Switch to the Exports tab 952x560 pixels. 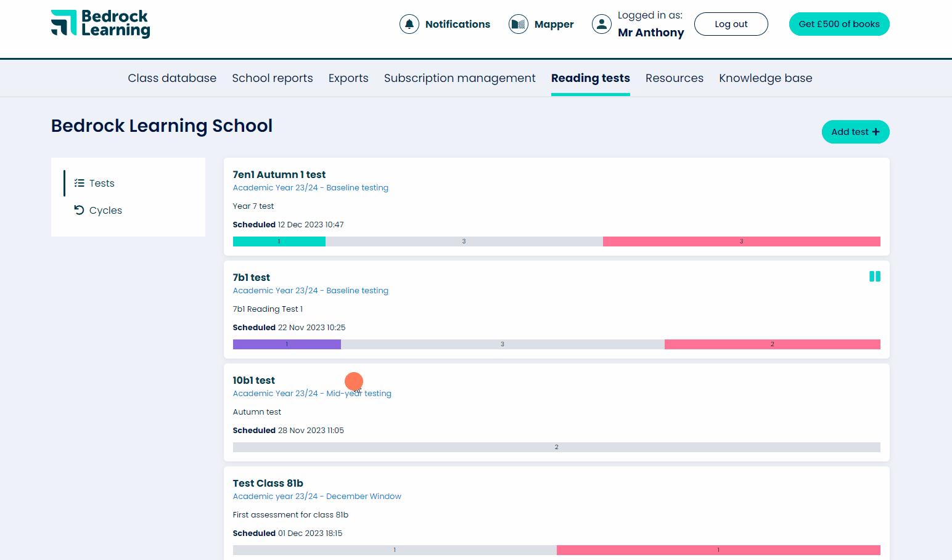point(348,78)
